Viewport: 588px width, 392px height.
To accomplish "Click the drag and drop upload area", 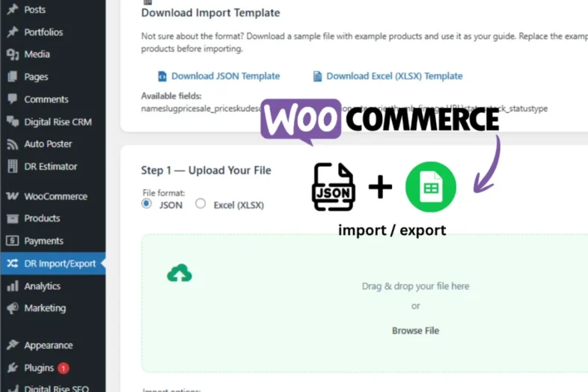I will (x=364, y=304).
